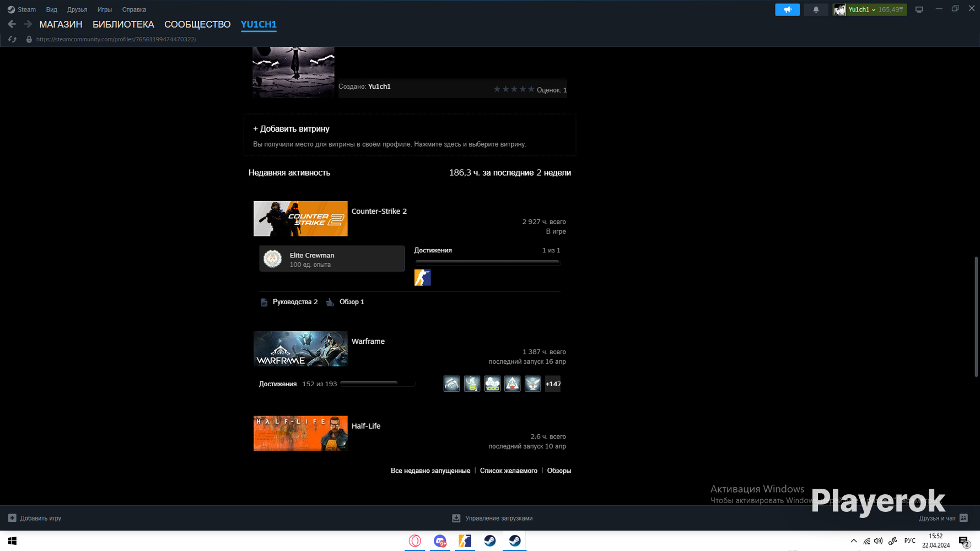
Task: Click the download icon beside Управление загрузками
Action: click(456, 518)
